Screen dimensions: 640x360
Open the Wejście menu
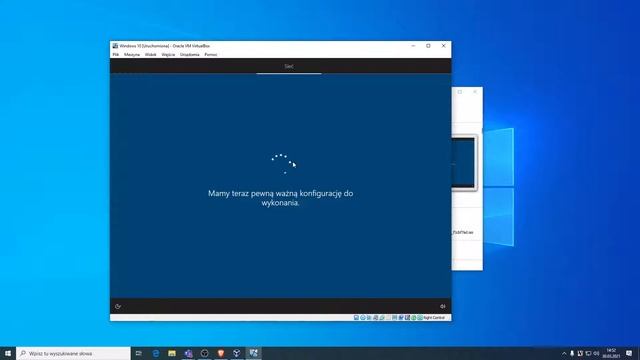pos(168,54)
